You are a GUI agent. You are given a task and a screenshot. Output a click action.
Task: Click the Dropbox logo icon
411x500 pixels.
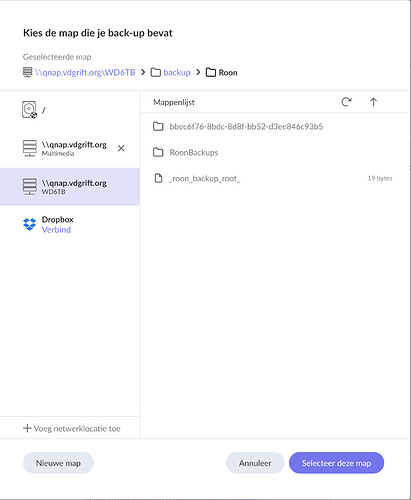pyautogui.click(x=30, y=224)
